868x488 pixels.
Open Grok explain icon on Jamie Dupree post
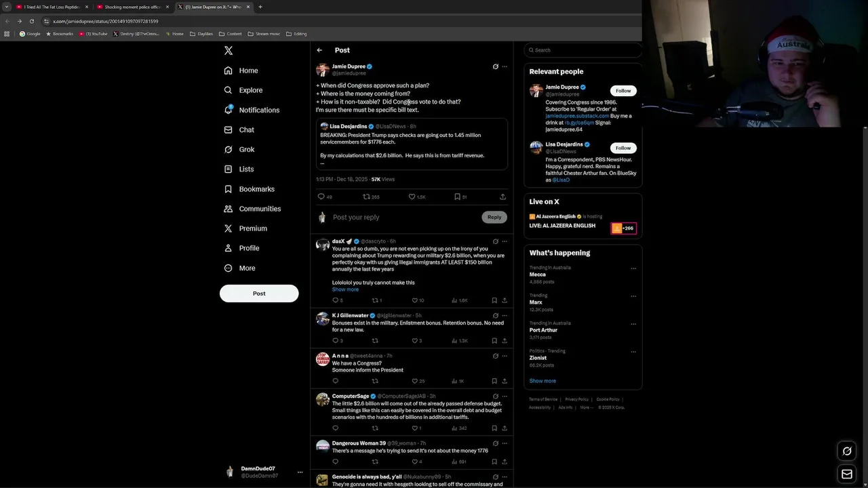[x=495, y=66]
